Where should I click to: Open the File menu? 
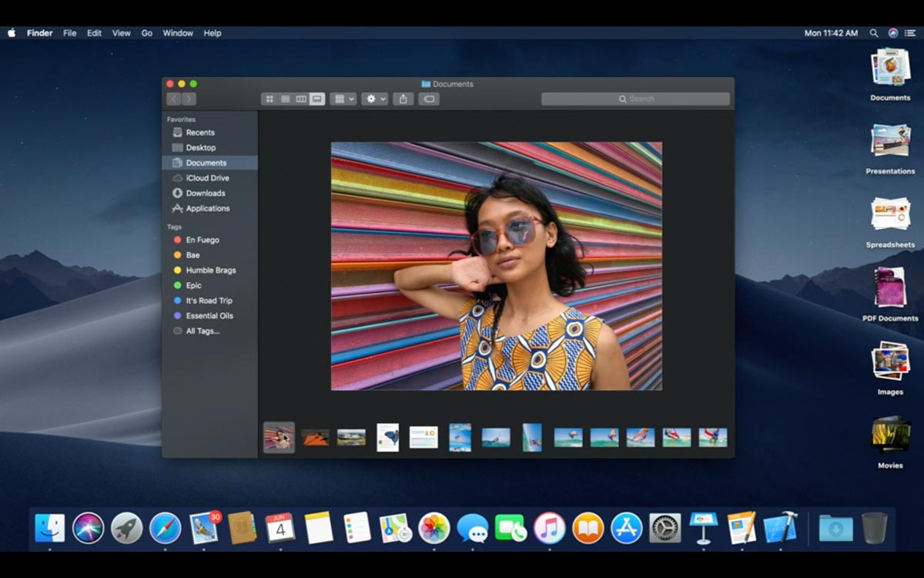(69, 33)
